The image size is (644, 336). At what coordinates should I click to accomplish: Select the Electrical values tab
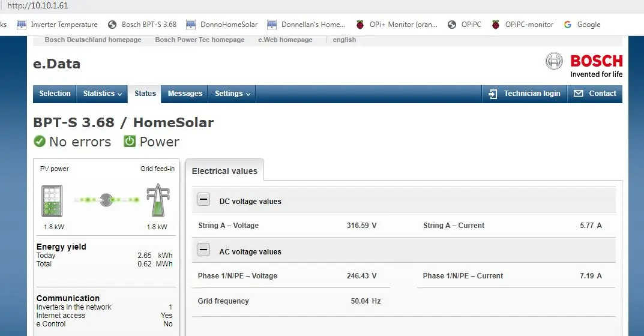coord(224,171)
